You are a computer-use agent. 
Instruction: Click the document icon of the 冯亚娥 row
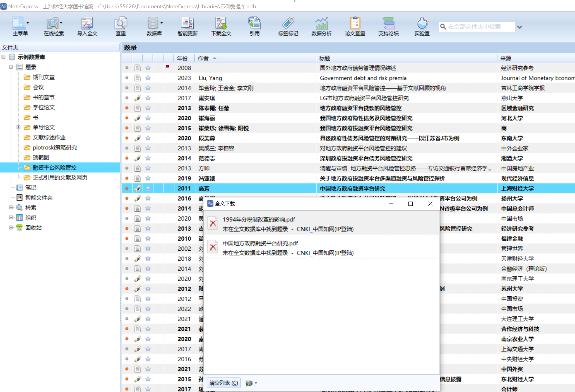click(x=137, y=178)
